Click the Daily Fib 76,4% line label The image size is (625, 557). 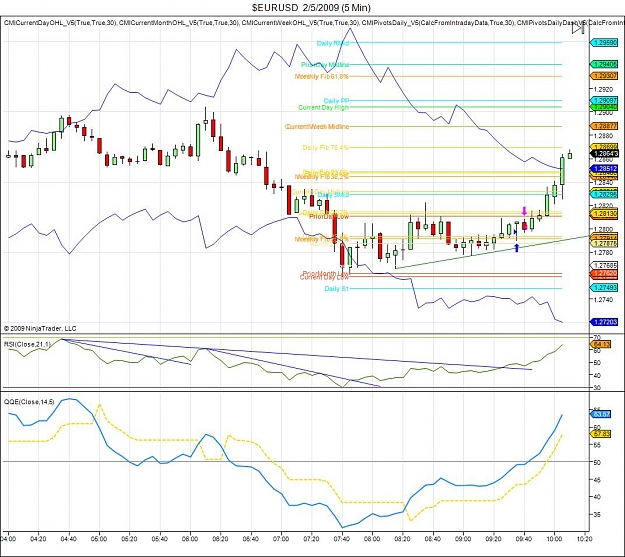(325, 148)
